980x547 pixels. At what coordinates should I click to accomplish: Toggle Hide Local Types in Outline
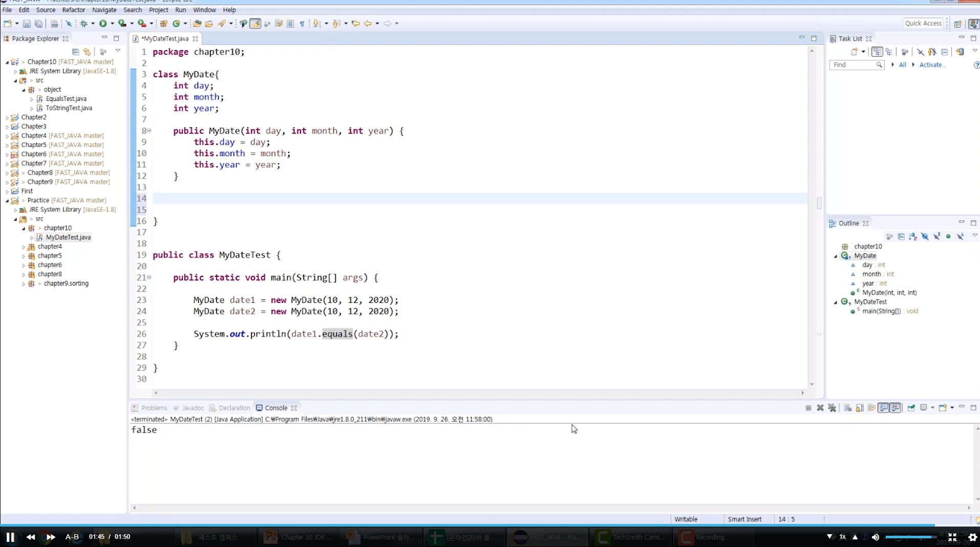click(961, 236)
